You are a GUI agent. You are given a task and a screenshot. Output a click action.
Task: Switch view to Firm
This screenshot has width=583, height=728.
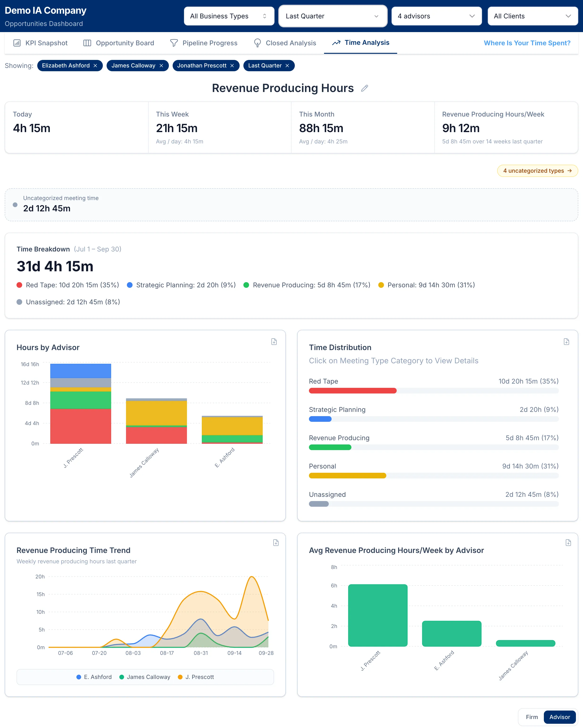(x=532, y=717)
